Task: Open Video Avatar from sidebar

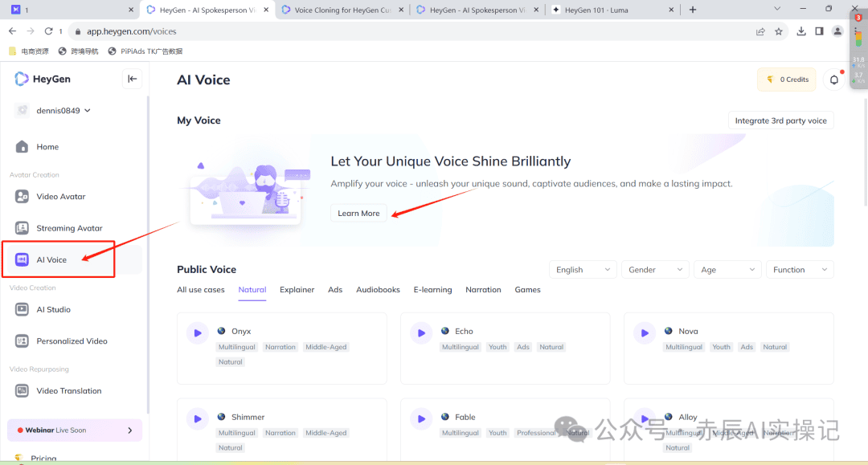Action: pyautogui.click(x=60, y=197)
